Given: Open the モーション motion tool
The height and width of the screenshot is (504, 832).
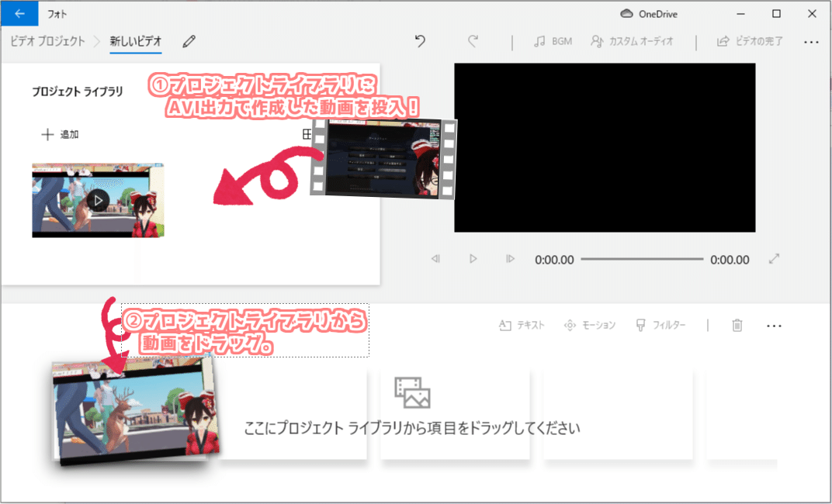Looking at the screenshot, I should [590, 325].
